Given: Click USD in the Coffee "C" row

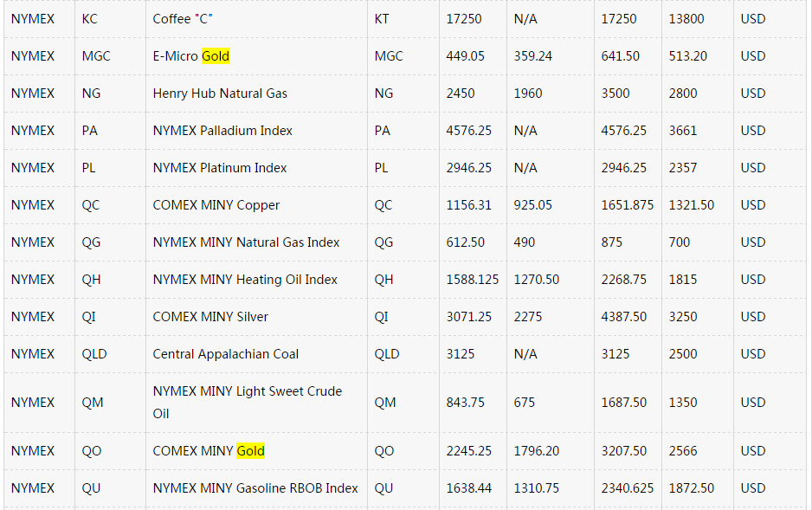Looking at the screenshot, I should tap(753, 19).
